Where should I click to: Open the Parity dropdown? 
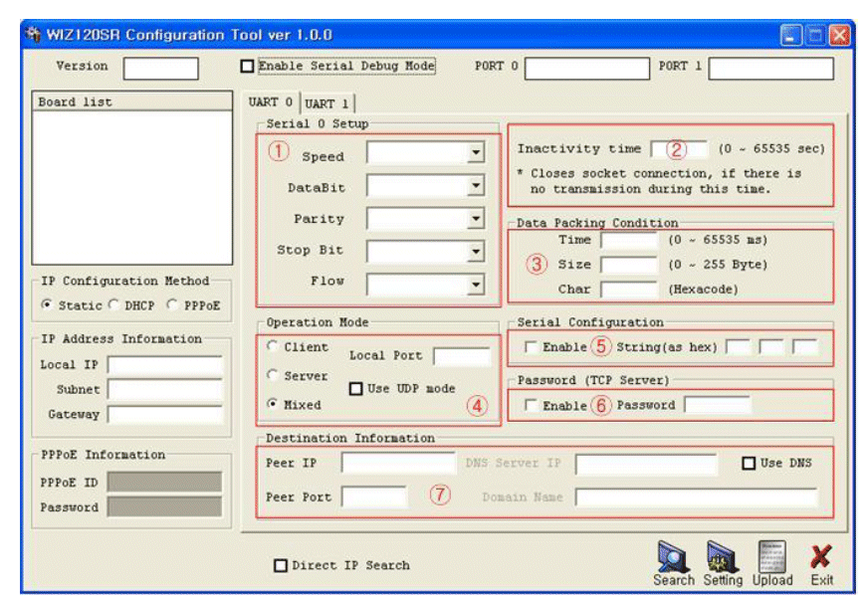[x=476, y=219]
